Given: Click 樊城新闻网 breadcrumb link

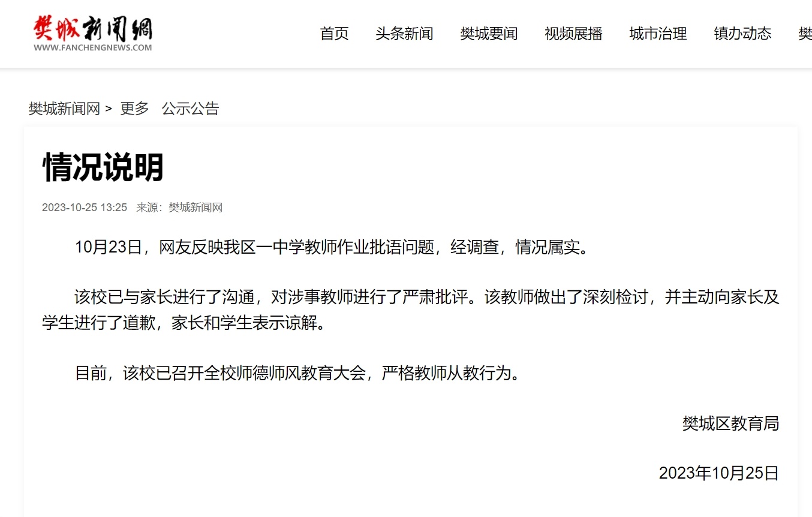Looking at the screenshot, I should 64,109.
